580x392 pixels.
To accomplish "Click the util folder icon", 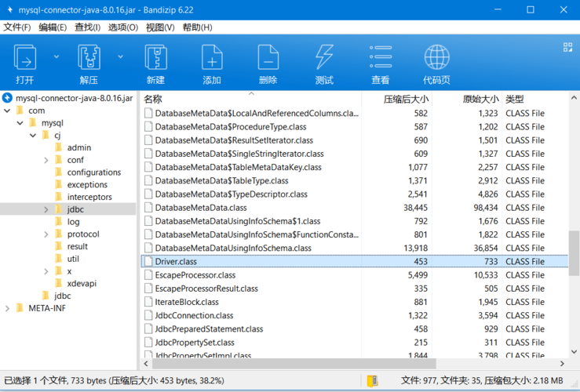I will 58,259.
